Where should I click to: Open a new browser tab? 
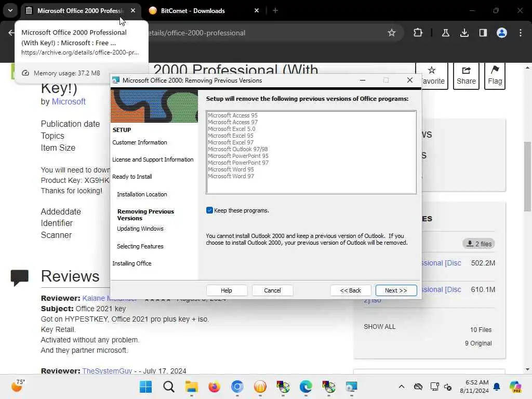click(x=275, y=11)
